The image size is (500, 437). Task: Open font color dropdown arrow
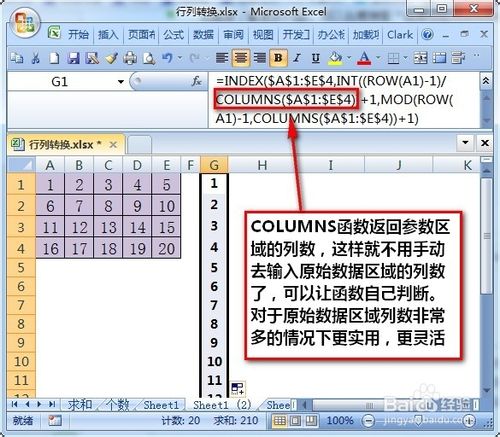point(378,58)
